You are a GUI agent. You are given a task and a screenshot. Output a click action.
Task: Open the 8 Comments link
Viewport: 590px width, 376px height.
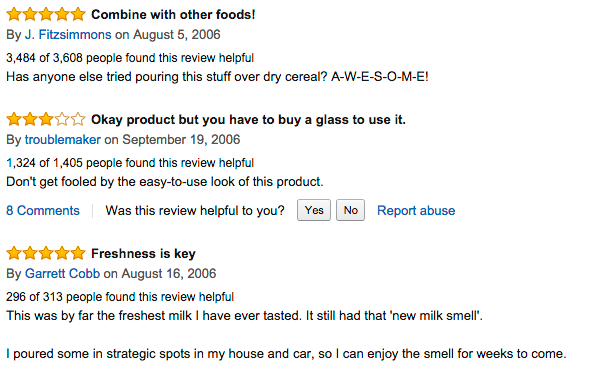43,210
